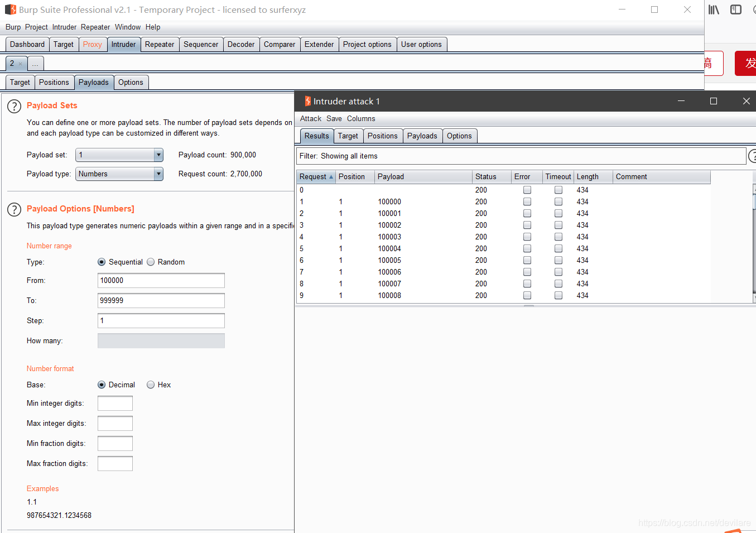
Task: Open Intruder Positions sub-tab in main window
Action: click(x=54, y=83)
